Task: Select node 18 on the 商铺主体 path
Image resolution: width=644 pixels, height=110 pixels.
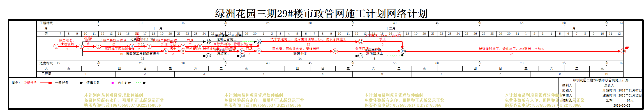Action: coord(361,56)
